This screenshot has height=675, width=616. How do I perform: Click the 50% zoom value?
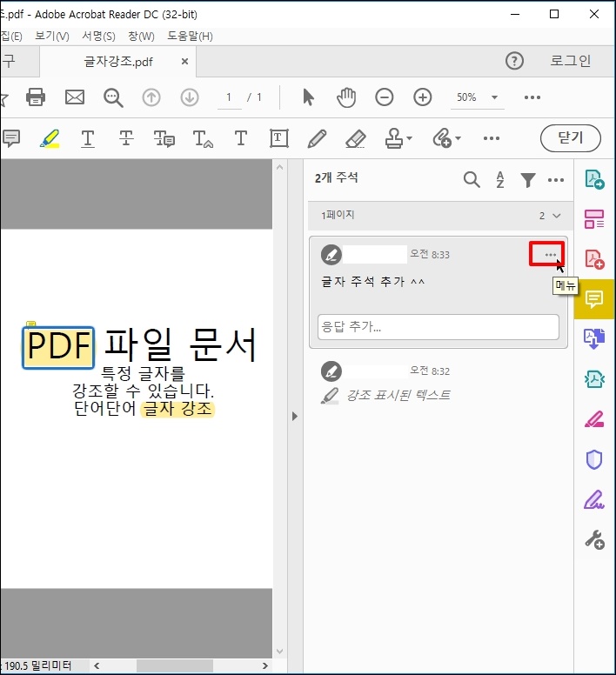(x=466, y=97)
